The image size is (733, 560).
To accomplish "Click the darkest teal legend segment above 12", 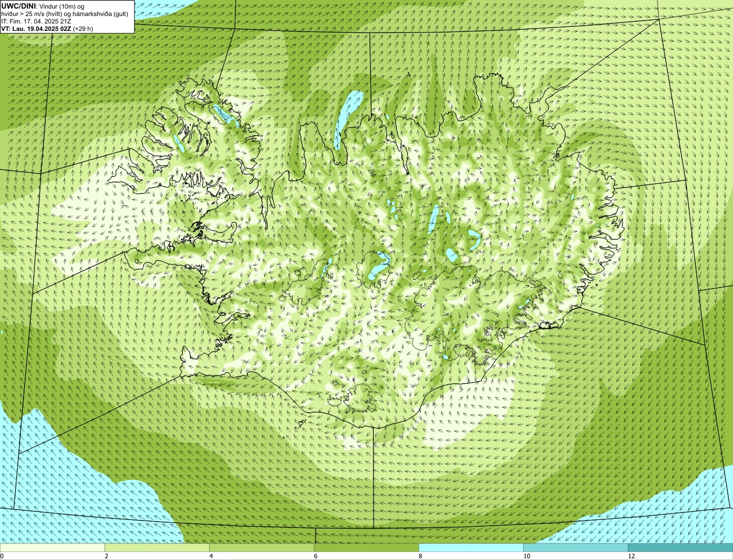I will coord(680,547).
